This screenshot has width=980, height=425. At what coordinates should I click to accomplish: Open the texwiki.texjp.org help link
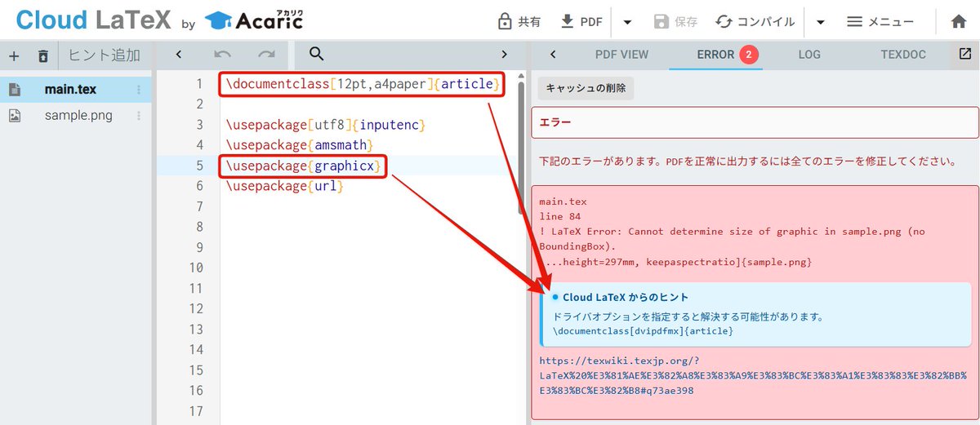tap(751, 375)
